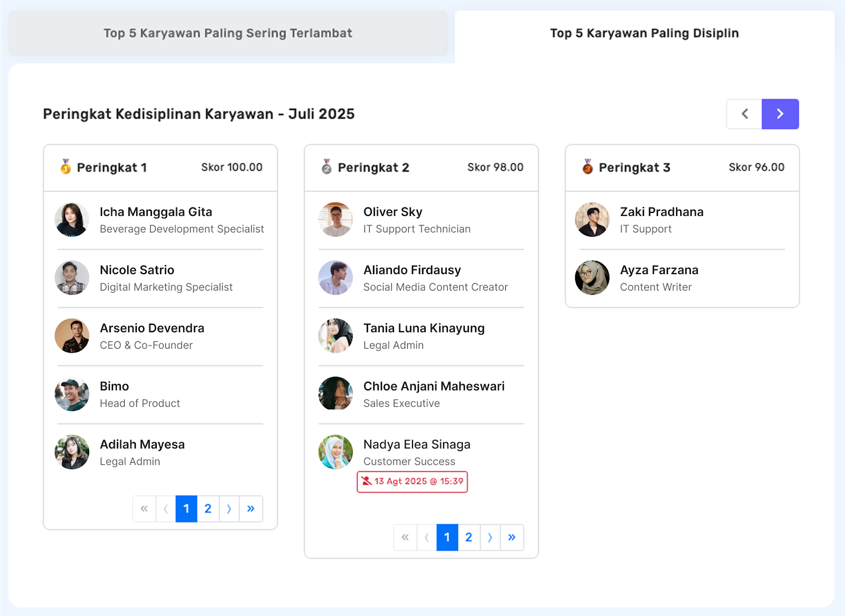This screenshot has width=845, height=616.
Task: Select Zaki Pradhana's avatar
Action: point(592,220)
